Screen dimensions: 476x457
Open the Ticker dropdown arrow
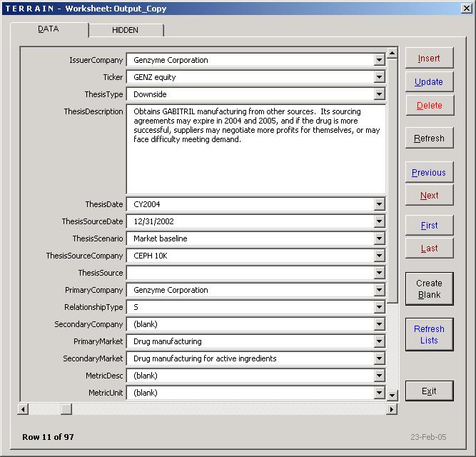point(379,77)
